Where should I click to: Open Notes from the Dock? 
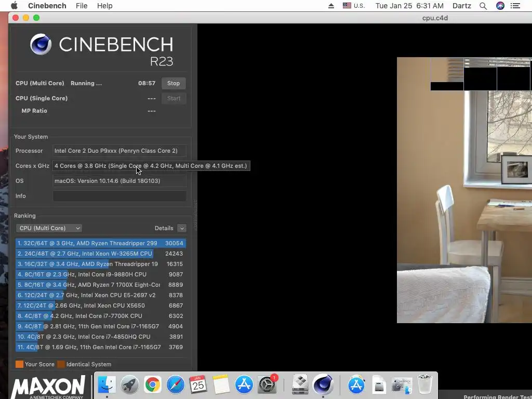[221, 385]
